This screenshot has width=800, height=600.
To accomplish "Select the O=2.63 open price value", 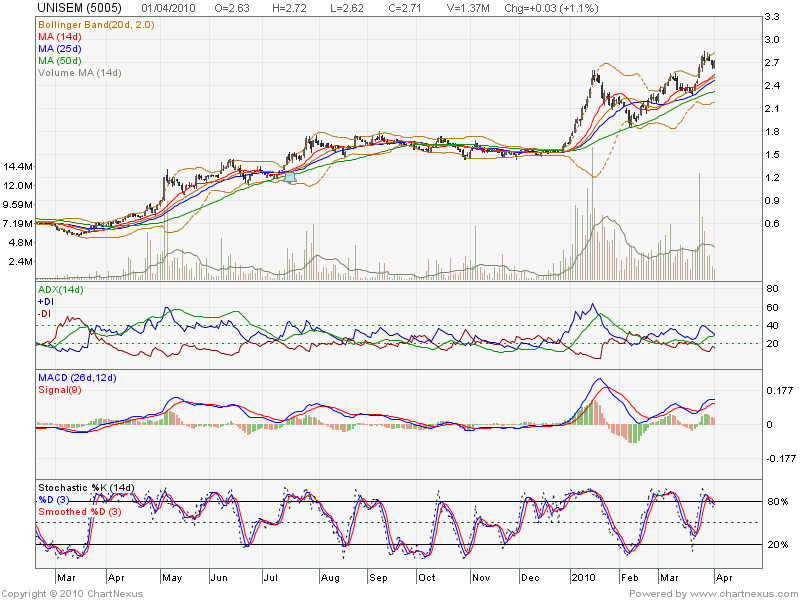I will pyautogui.click(x=232, y=8).
